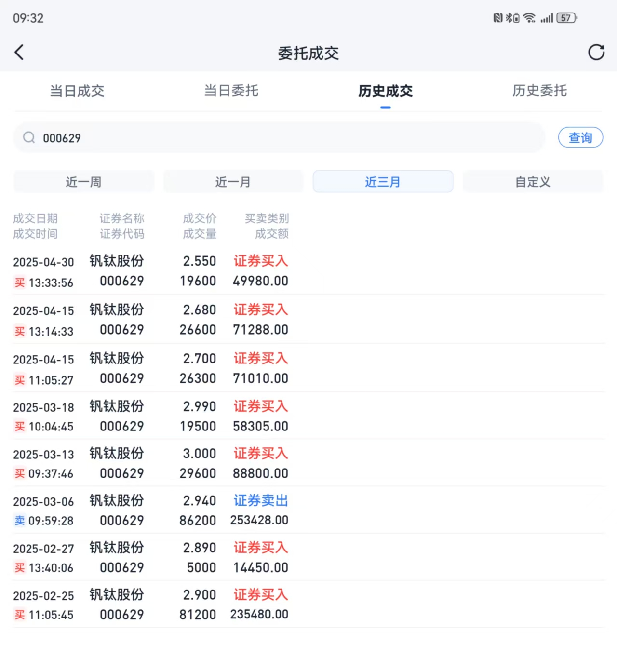
Task: Select quantity 5000
Action: coord(201,568)
